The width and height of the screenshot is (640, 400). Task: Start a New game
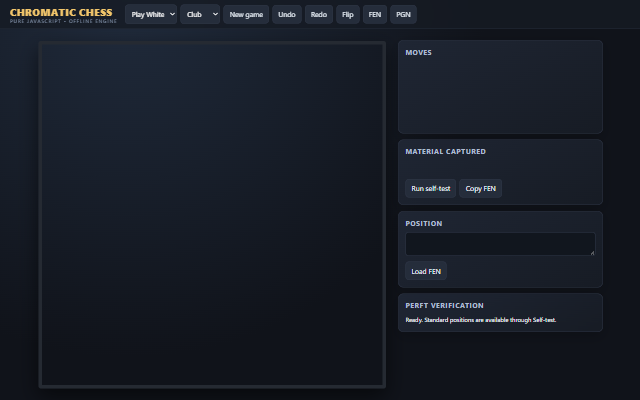246,14
